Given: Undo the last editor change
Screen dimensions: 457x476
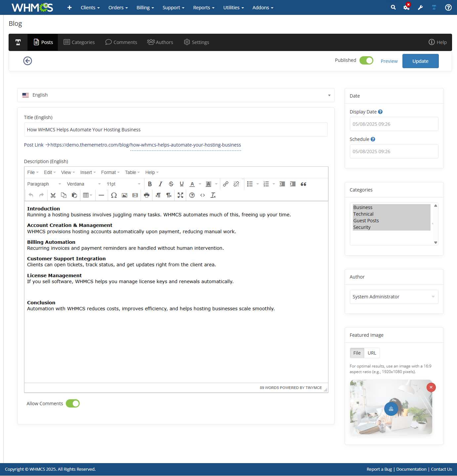Looking at the screenshot, I should click(31, 195).
